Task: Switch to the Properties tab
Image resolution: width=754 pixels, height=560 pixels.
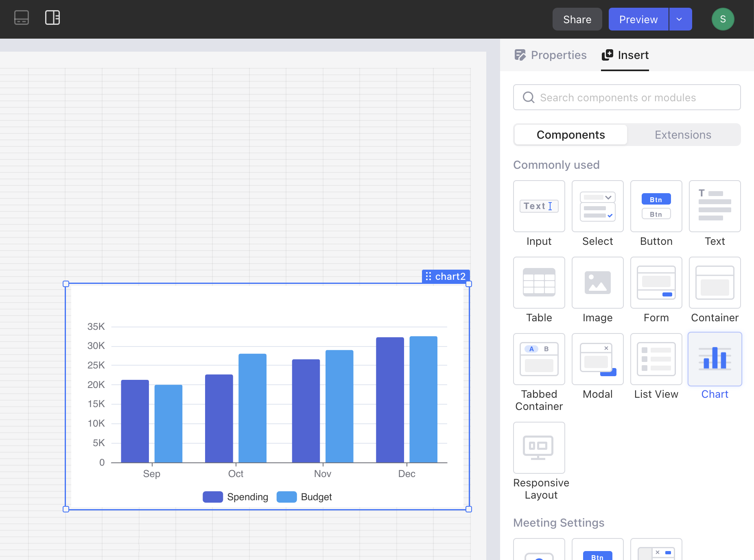Action: pos(551,55)
